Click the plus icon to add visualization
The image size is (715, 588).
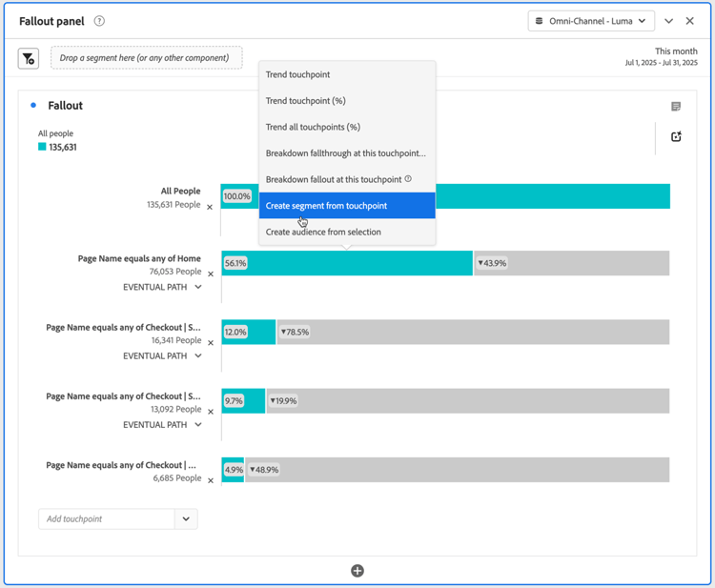(357, 571)
